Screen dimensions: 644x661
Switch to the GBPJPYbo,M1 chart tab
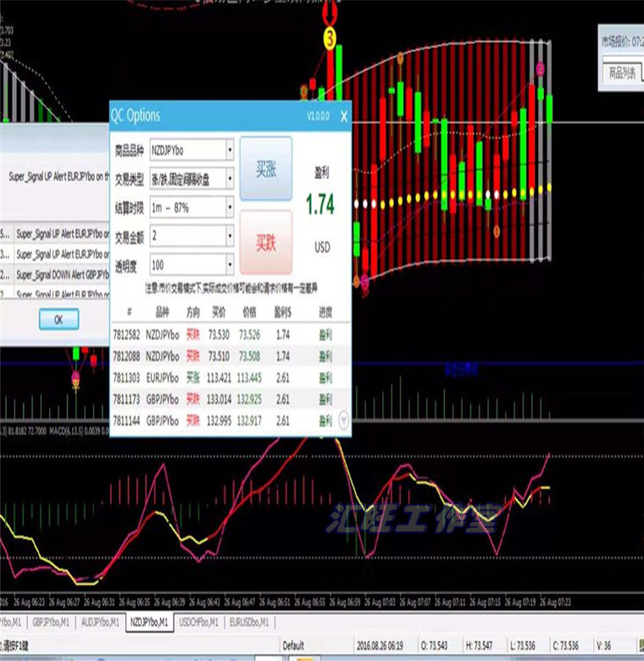(x=49, y=621)
